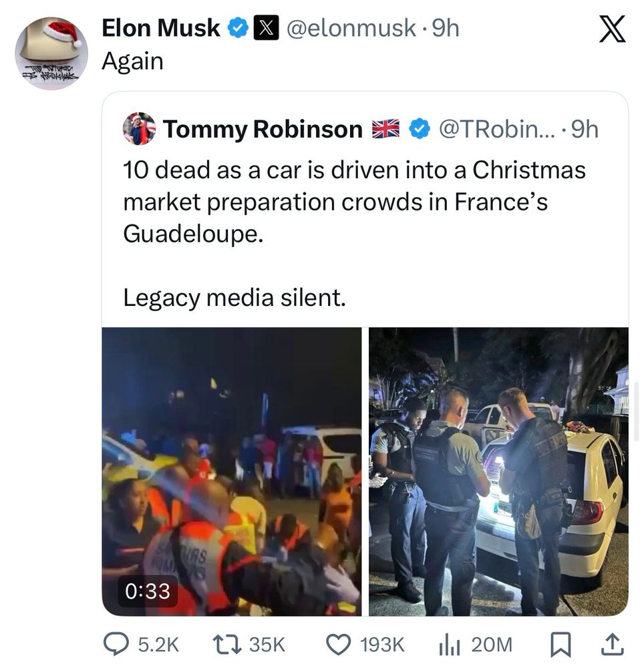Click Tommy Robinson's blue verified badge

(420, 129)
